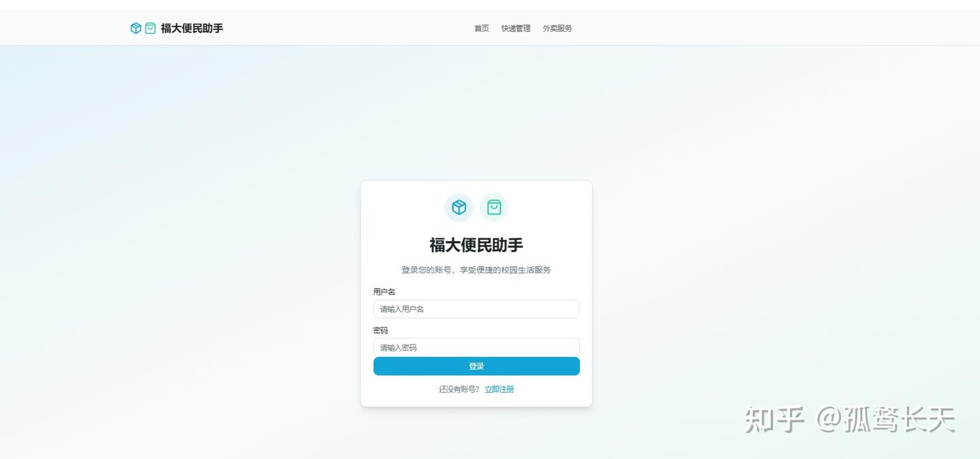Click the blue package cube icon in the header
Image resolution: width=980 pixels, height=459 pixels.
(x=135, y=28)
